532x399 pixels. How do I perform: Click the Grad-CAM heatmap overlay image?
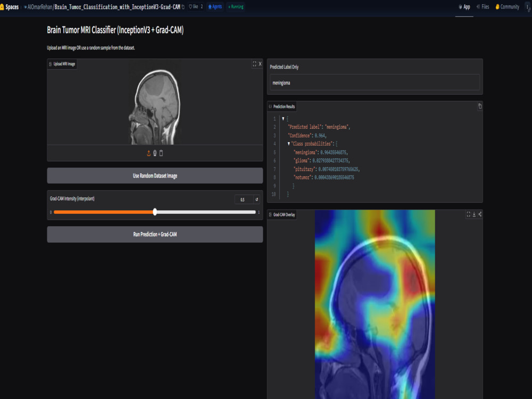375,304
